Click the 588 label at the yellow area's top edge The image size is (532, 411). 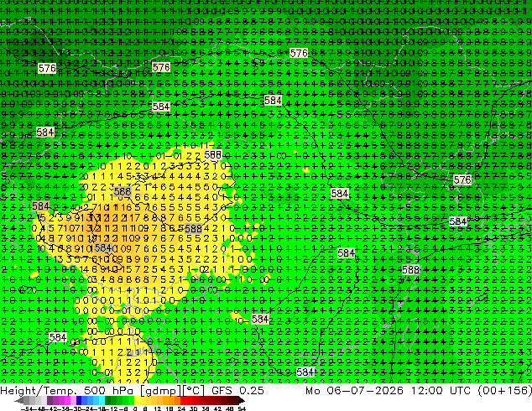[x=213, y=155]
